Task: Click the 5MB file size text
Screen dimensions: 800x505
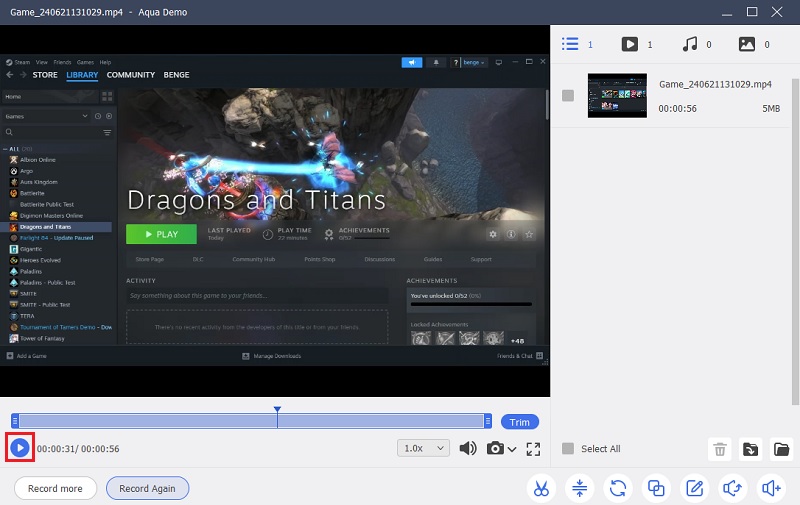Action: pos(771,108)
